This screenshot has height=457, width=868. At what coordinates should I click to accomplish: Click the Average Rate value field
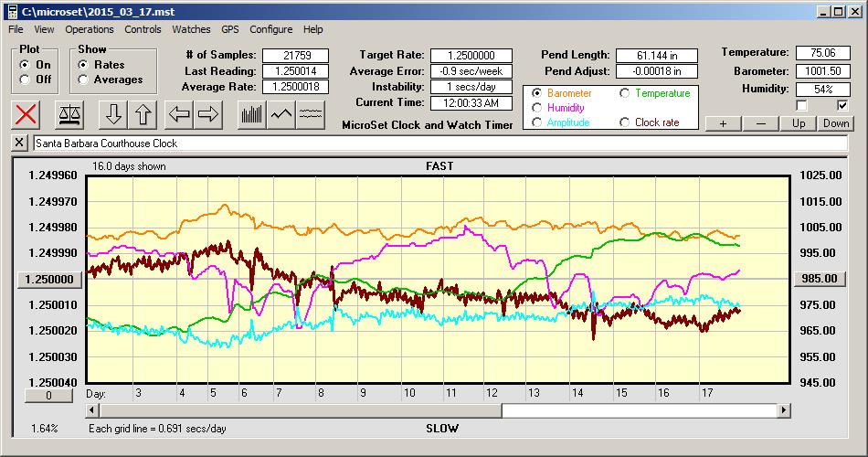click(x=296, y=87)
